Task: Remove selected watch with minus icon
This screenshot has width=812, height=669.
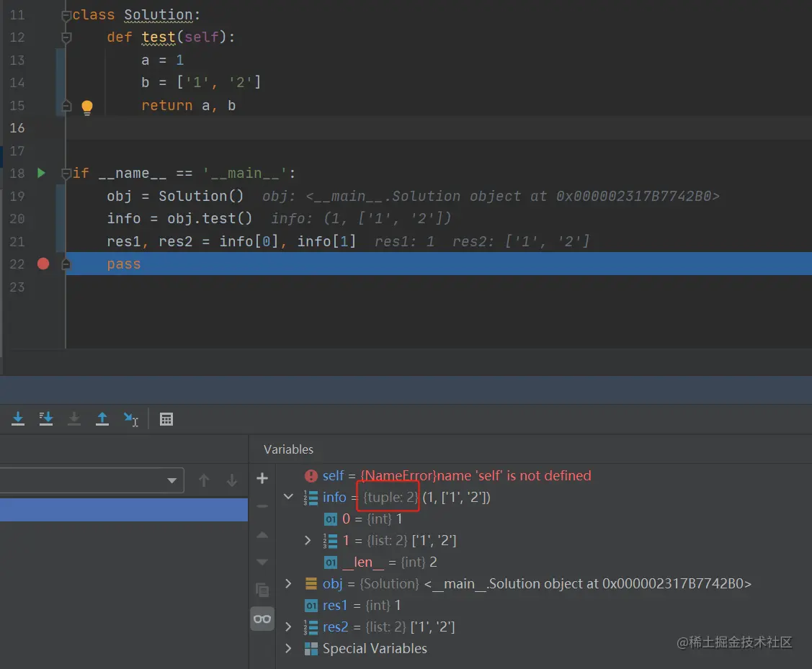Action: pyautogui.click(x=262, y=506)
